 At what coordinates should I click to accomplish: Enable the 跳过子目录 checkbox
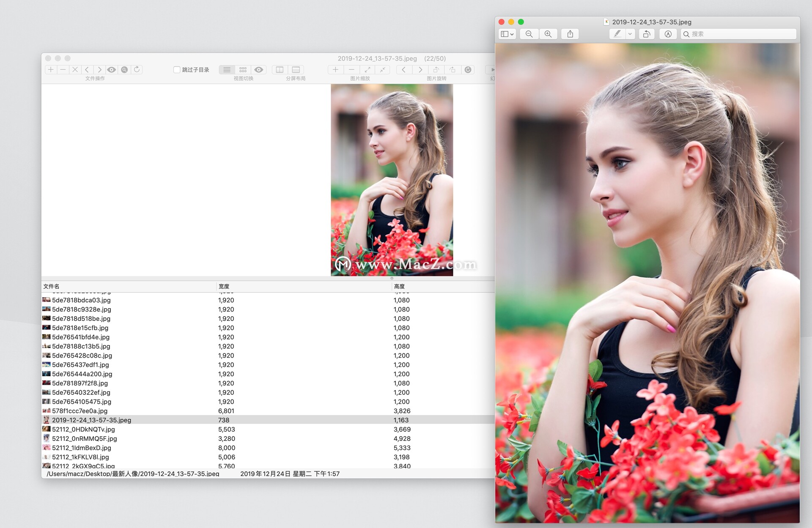click(177, 70)
